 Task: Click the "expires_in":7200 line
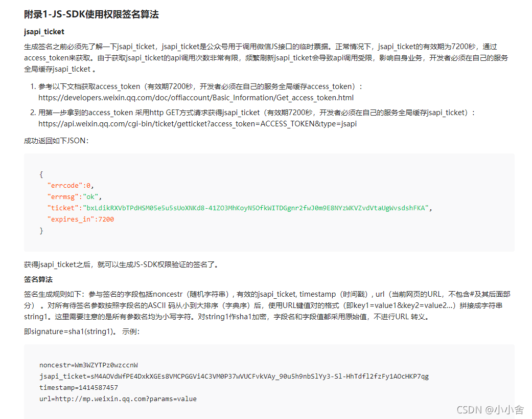[80, 219]
